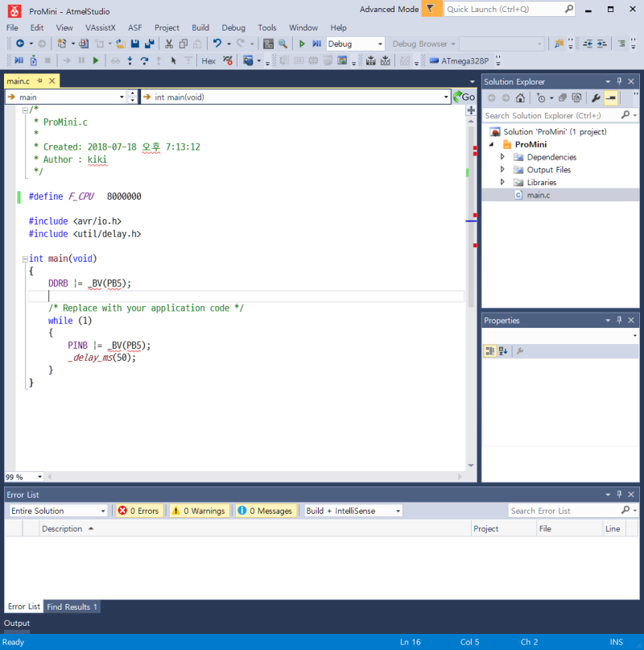Image resolution: width=644 pixels, height=650 pixels.
Task: Select main.c in Solution Explorer
Action: point(538,195)
